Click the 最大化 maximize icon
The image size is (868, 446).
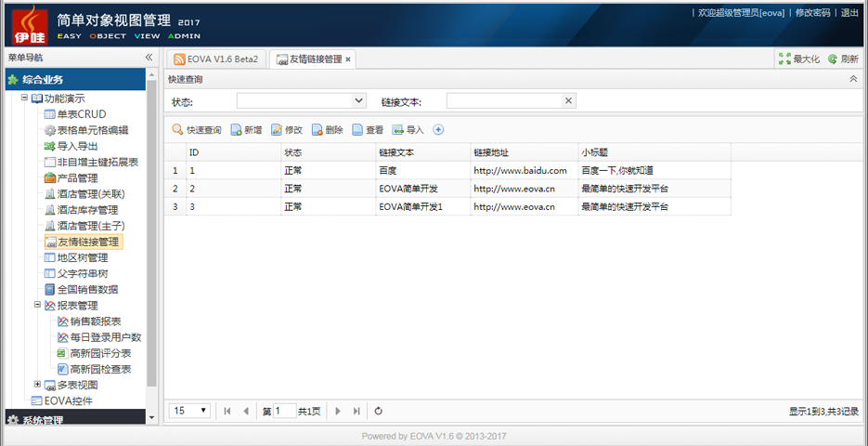[785, 59]
